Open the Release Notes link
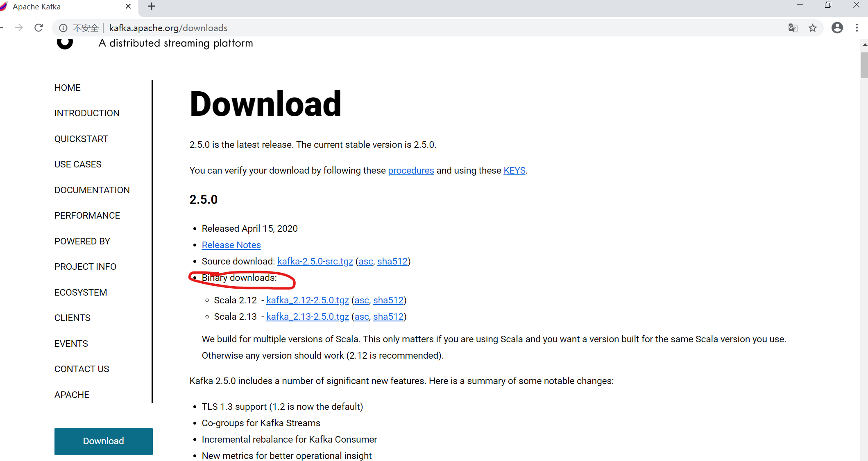Viewport: 868px width, 461px height. tap(231, 245)
